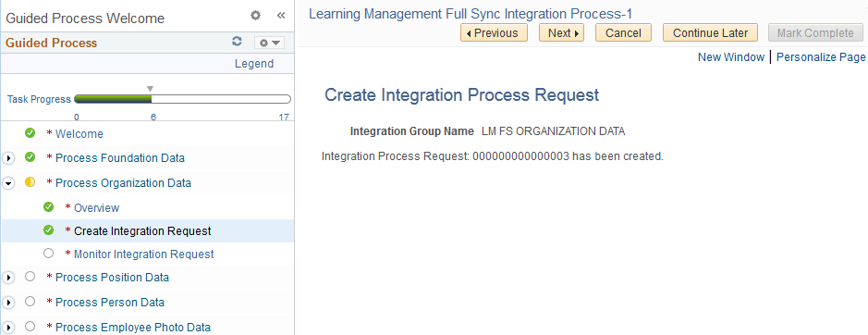The image size is (868, 335).
Task: Collapse the left pane with double chevron
Action: [281, 16]
